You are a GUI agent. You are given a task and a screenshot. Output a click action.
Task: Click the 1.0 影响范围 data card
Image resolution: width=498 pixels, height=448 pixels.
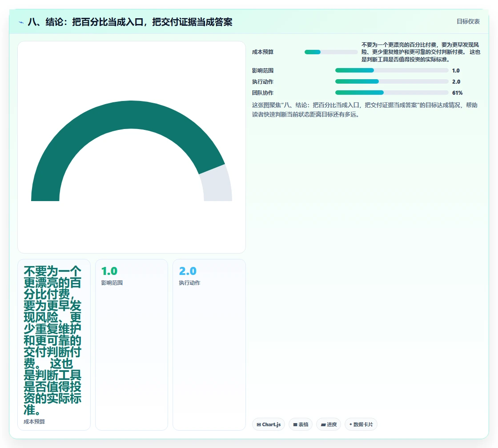(132, 345)
